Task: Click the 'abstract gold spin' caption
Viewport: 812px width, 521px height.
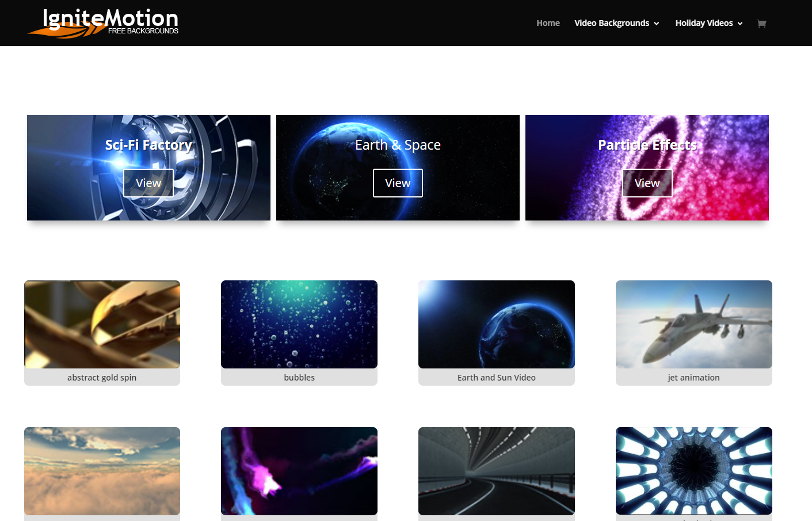Action: click(x=102, y=378)
